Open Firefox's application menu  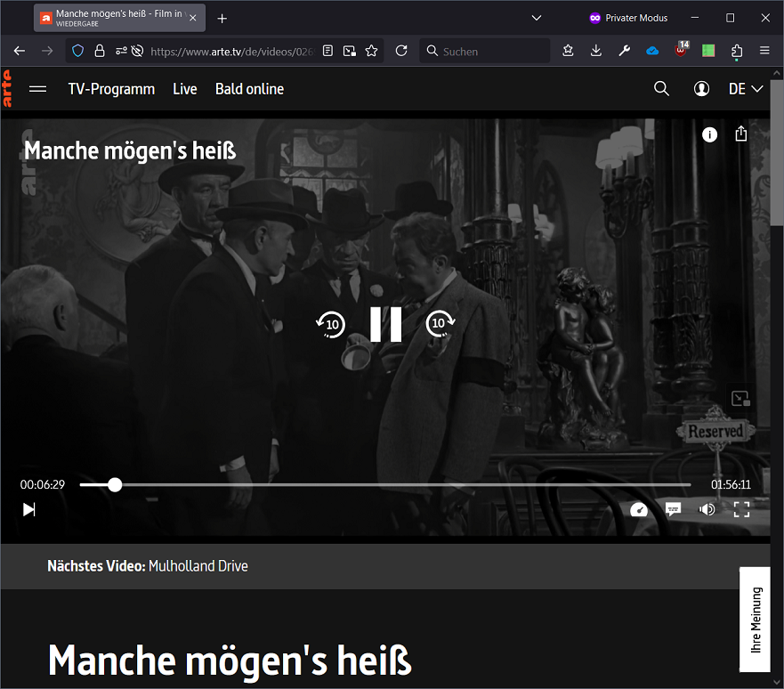pyautogui.click(x=764, y=51)
